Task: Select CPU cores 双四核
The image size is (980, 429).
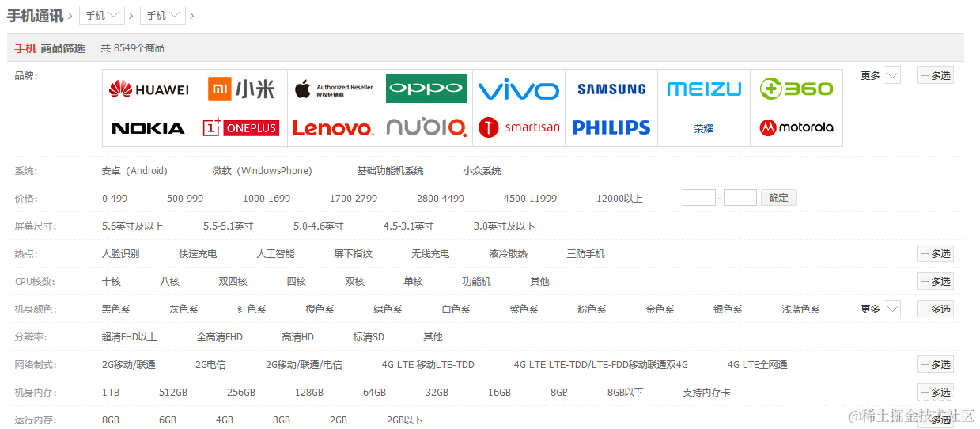Action: coord(233,282)
